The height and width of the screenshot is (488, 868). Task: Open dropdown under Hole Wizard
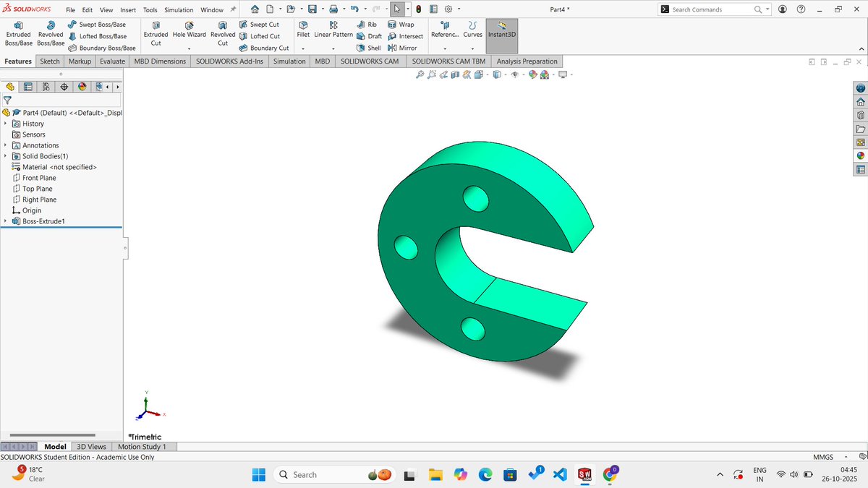(189, 48)
